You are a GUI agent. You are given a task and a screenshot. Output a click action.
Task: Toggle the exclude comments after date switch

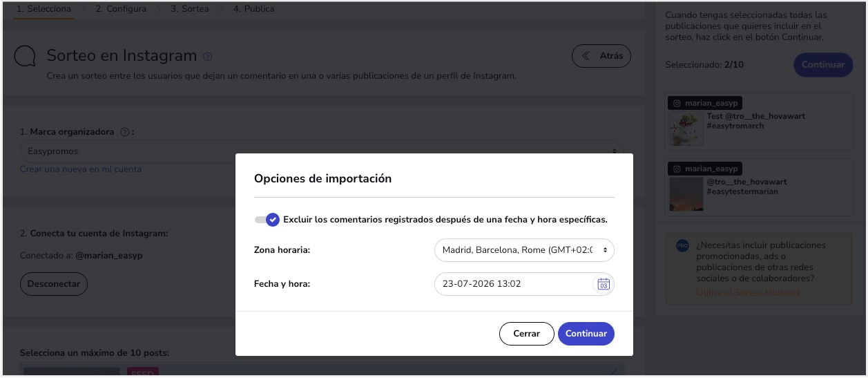tap(267, 220)
